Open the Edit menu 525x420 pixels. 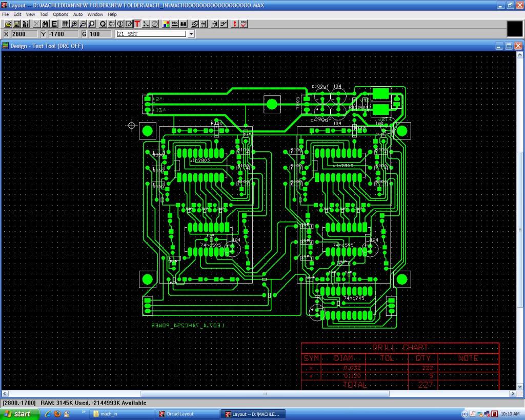(17, 14)
